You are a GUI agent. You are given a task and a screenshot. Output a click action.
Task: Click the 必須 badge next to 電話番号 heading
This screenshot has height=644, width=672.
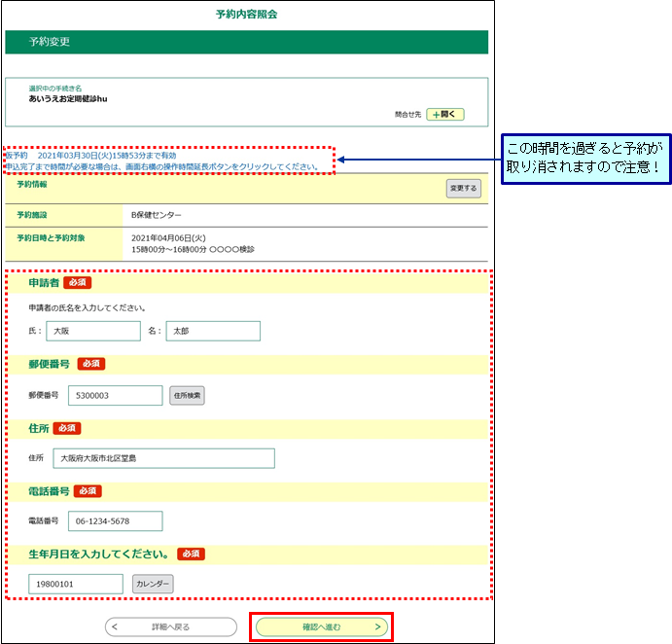tap(88, 491)
